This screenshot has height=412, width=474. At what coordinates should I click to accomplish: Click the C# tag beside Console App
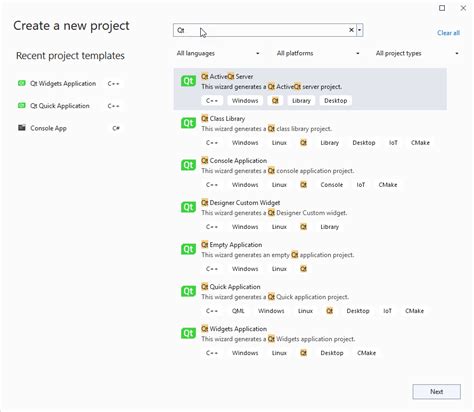(x=116, y=128)
